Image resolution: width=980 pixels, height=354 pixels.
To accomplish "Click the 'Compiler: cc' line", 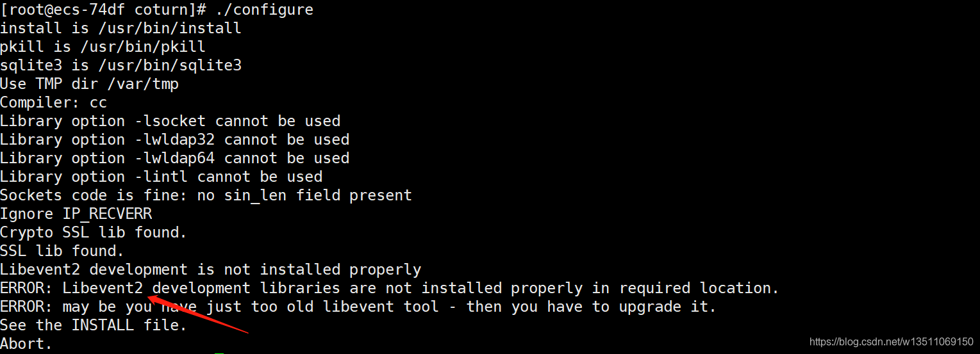I will coord(53,102).
